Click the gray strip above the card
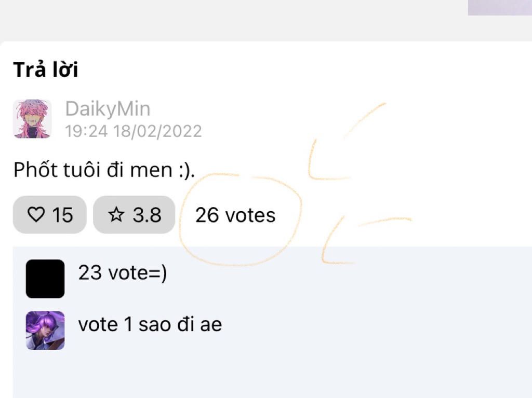 pyautogui.click(x=234, y=21)
